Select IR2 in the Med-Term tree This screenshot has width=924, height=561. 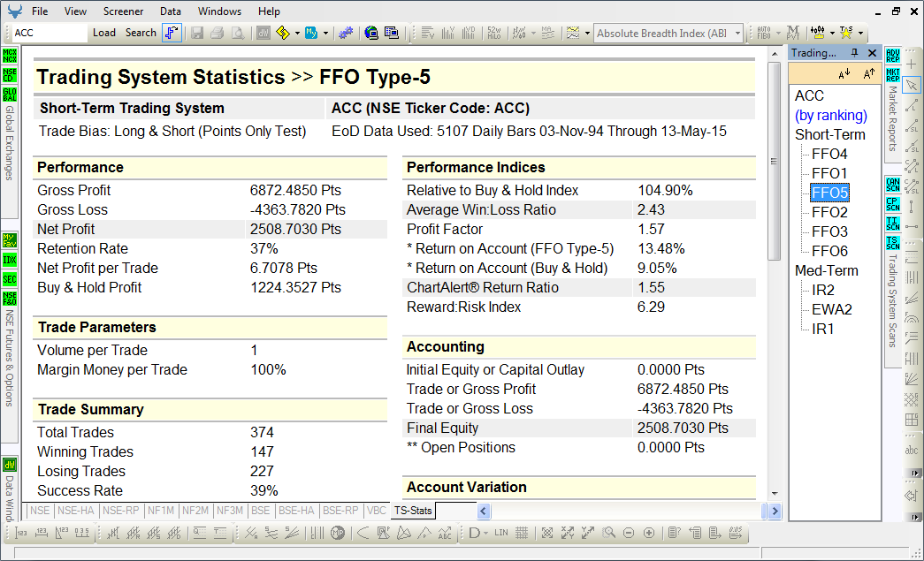(x=822, y=290)
